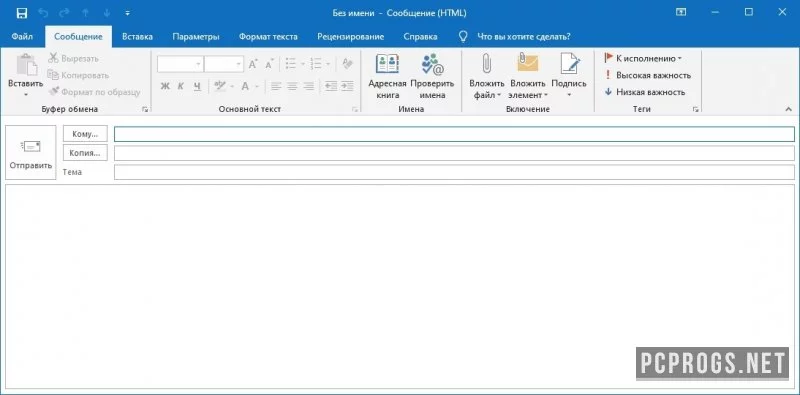Click the Отправить send button
Screen dimensions: 800x395
coord(31,153)
